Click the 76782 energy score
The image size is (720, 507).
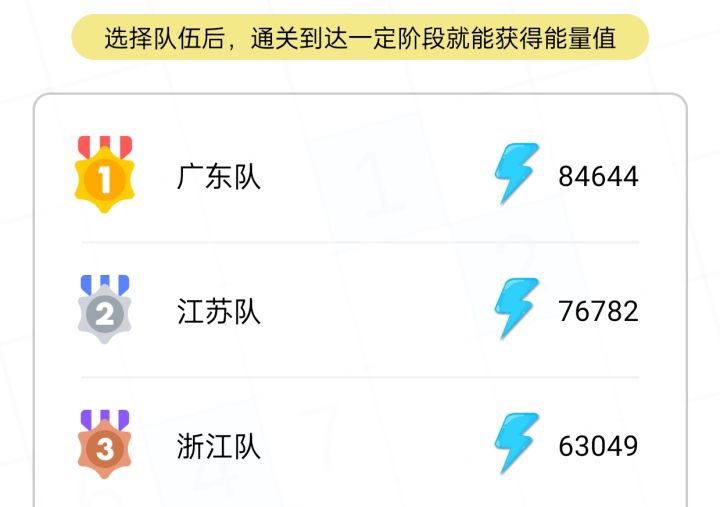tap(598, 311)
